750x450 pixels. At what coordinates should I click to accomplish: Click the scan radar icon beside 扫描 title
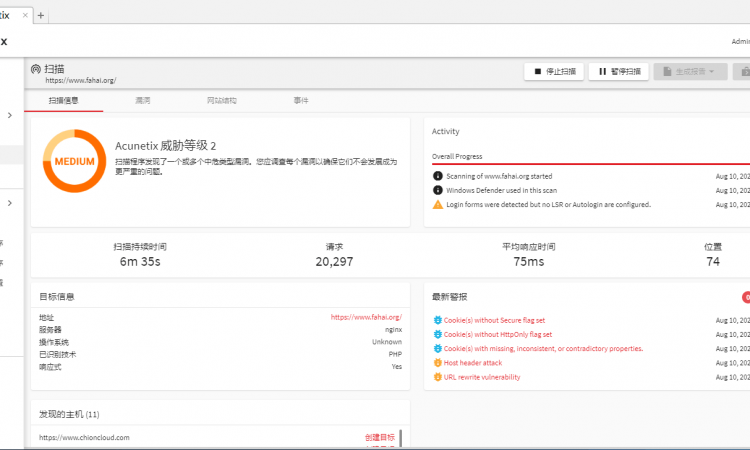pyautogui.click(x=37, y=69)
